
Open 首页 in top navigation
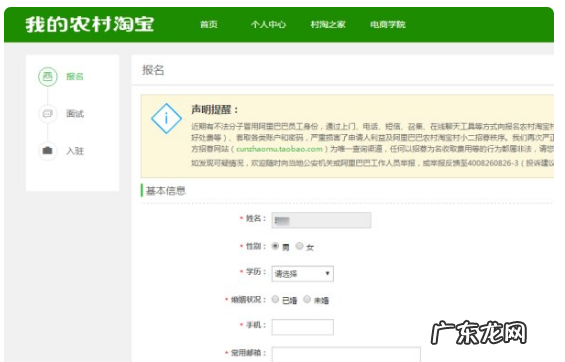point(209,24)
